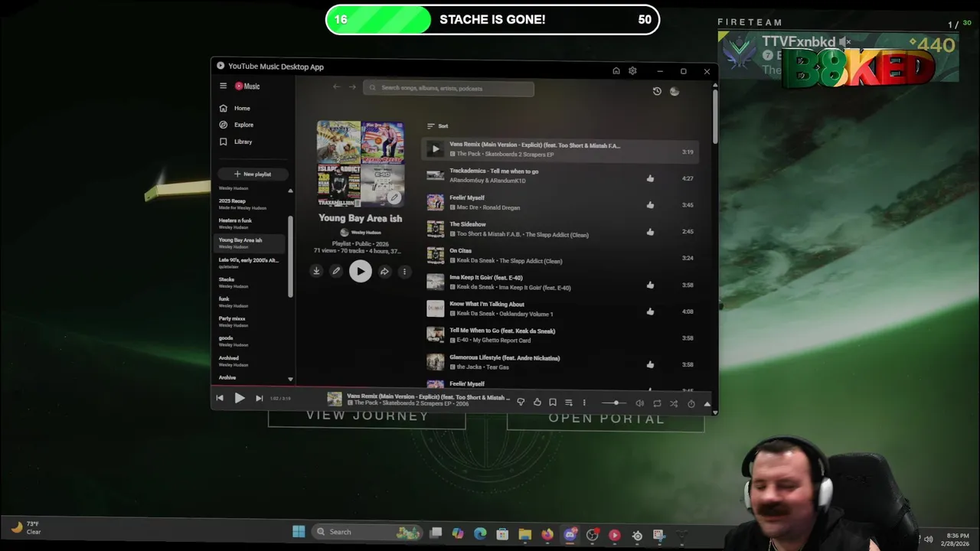The image size is (980, 551).
Task: Go back with the left arrow button
Action: coord(336,87)
